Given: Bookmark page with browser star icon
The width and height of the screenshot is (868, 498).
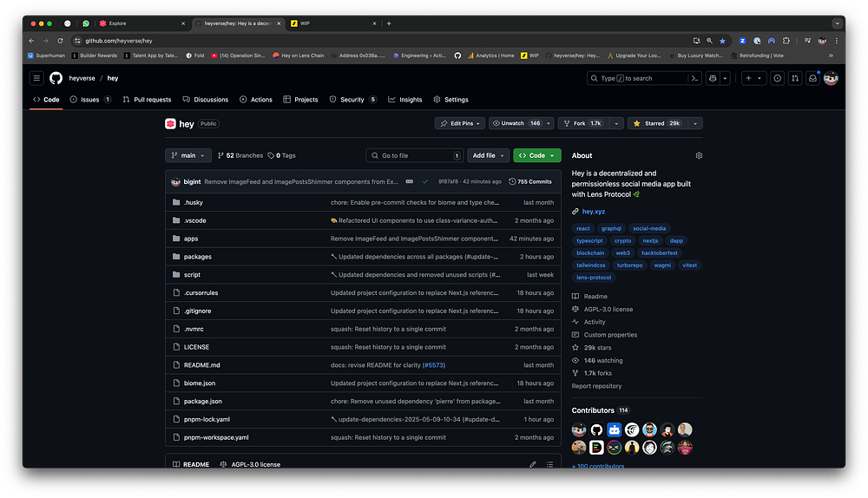Looking at the screenshot, I should tap(722, 41).
